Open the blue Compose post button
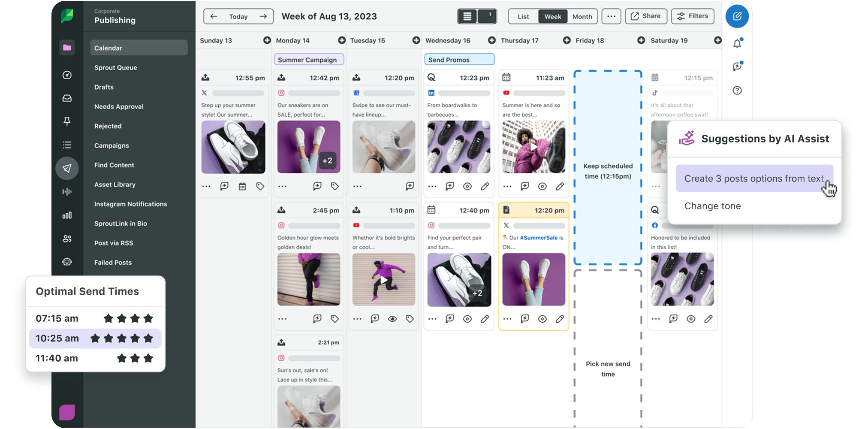 coord(737,16)
